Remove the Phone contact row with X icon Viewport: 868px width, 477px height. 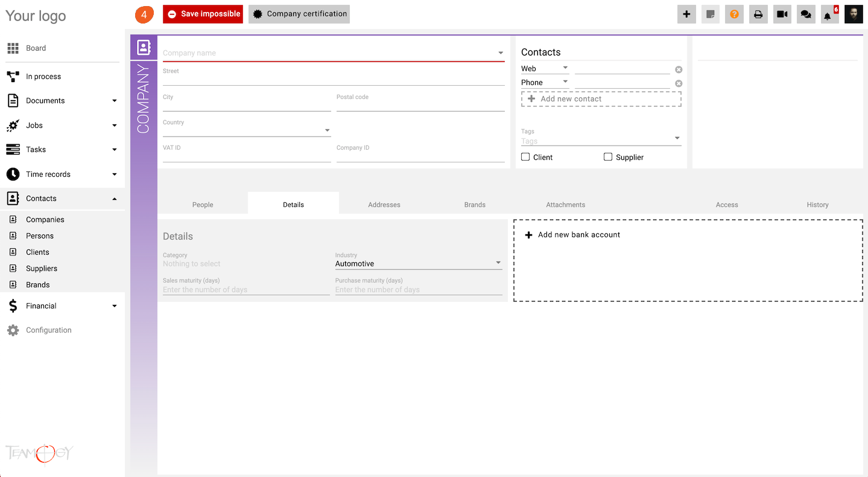(679, 83)
